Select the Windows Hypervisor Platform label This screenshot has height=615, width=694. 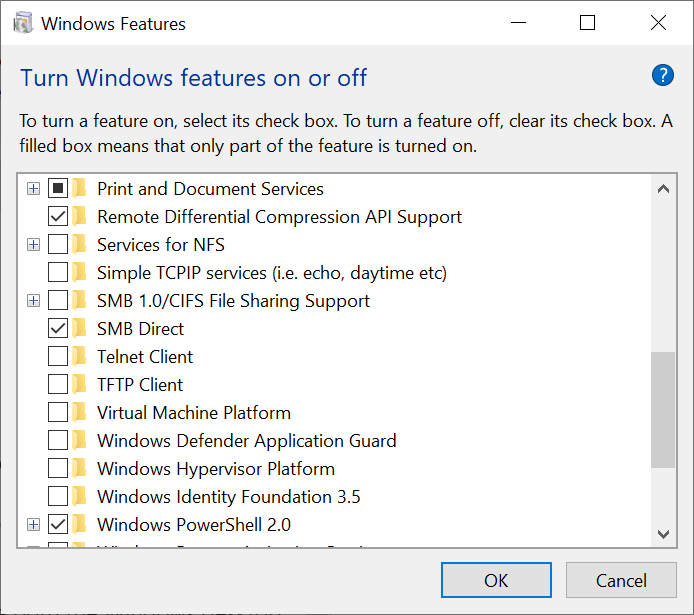[x=216, y=469]
